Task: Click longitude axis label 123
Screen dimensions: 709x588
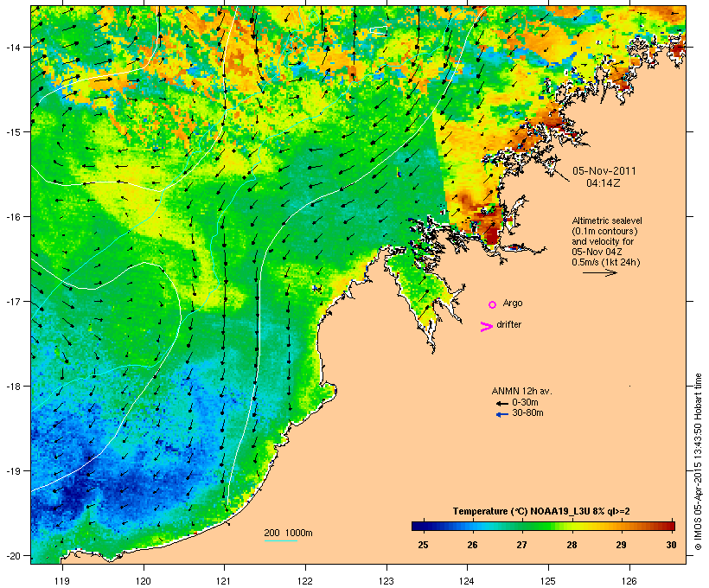Action: click(x=386, y=581)
